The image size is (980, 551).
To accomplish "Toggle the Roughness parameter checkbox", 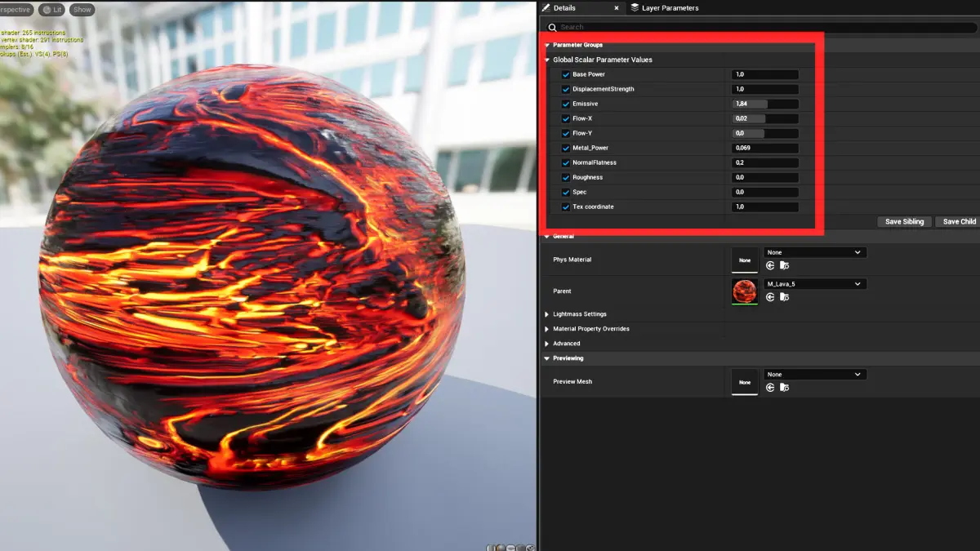I will point(566,177).
